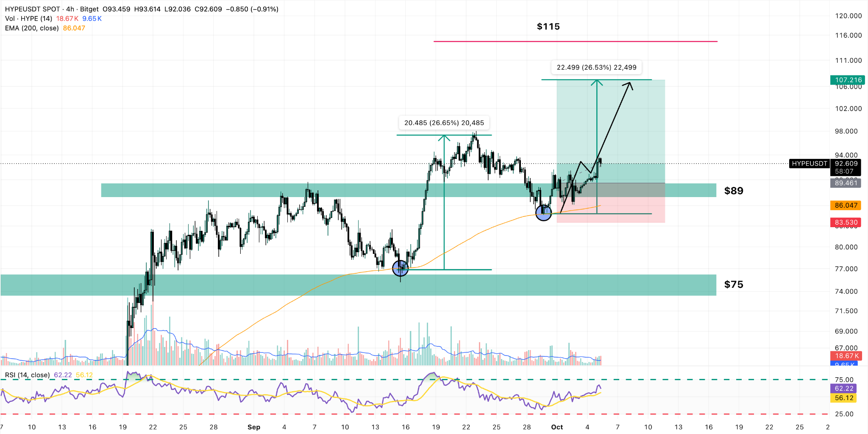Screen dimensions: 868x434
Task: Select the black projection arrow head
Action: (x=629, y=85)
